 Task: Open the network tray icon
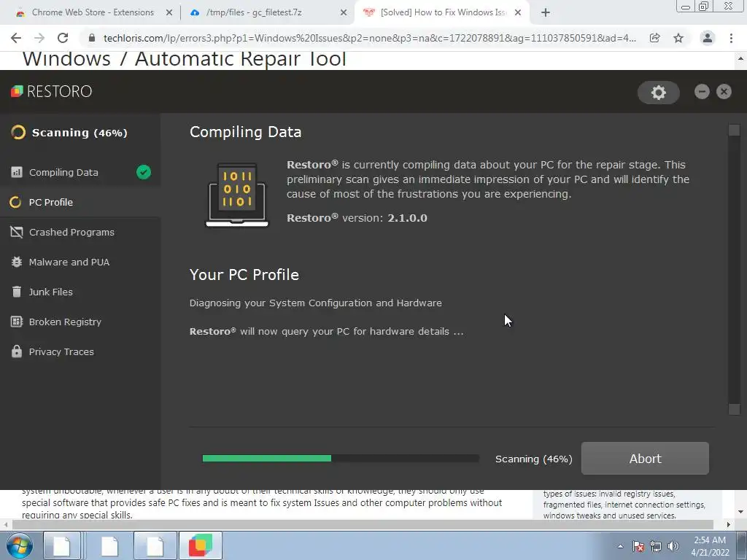tap(656, 546)
